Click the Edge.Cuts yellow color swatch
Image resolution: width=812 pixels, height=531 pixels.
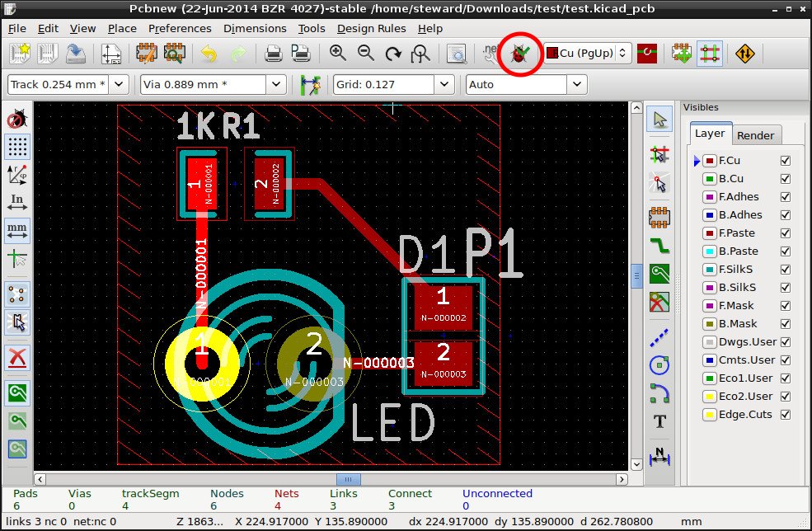point(709,415)
